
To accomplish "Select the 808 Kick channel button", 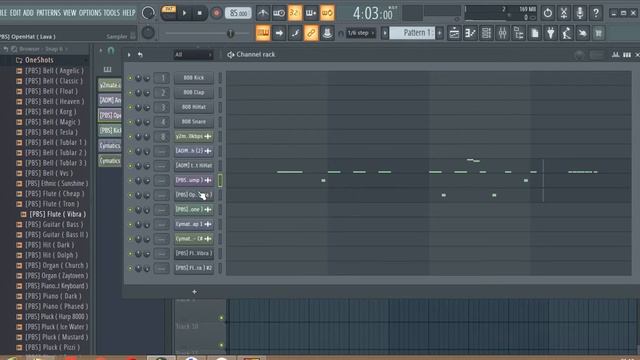I will (193, 78).
